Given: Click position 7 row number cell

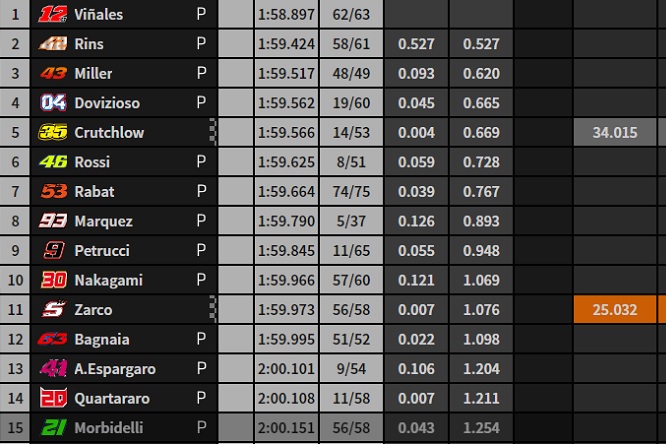Looking at the screenshot, I should (x=15, y=191).
